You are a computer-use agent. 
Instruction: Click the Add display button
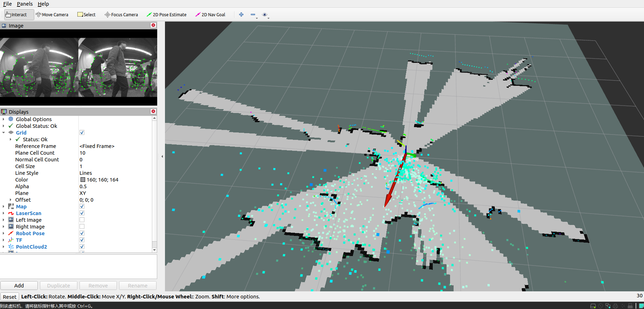click(19, 285)
